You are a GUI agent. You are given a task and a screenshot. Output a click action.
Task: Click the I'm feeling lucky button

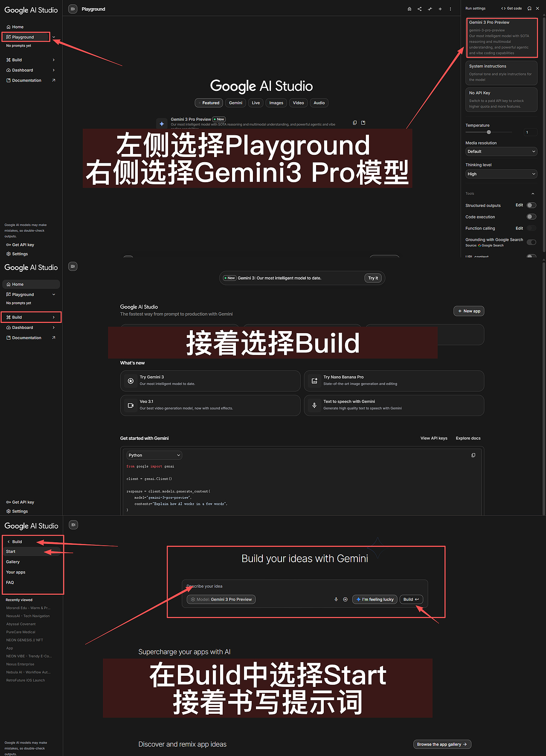coord(375,599)
